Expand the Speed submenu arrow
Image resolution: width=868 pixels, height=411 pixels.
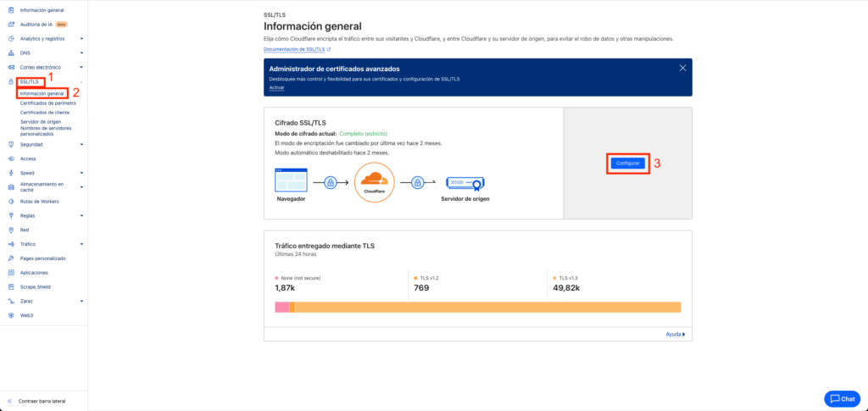tap(81, 173)
